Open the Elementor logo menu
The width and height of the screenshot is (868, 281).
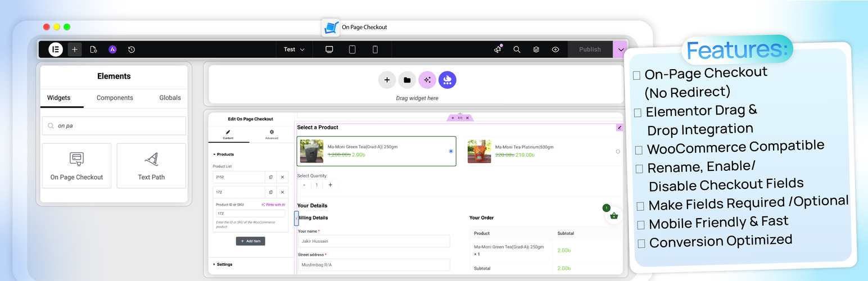point(56,49)
